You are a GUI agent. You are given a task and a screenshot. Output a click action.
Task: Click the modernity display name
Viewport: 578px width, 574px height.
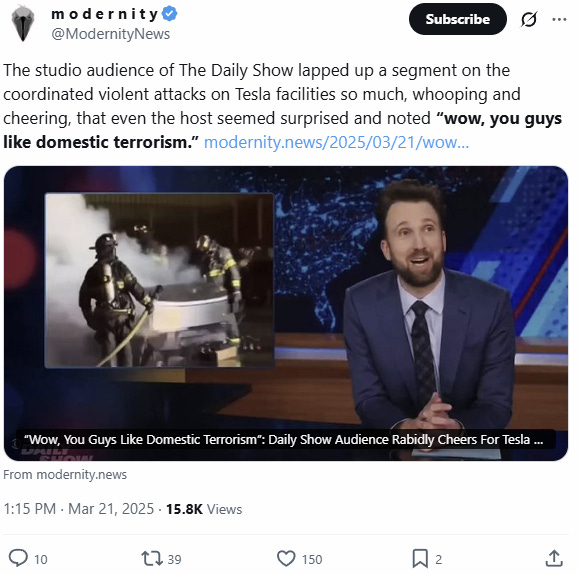click(x=105, y=14)
